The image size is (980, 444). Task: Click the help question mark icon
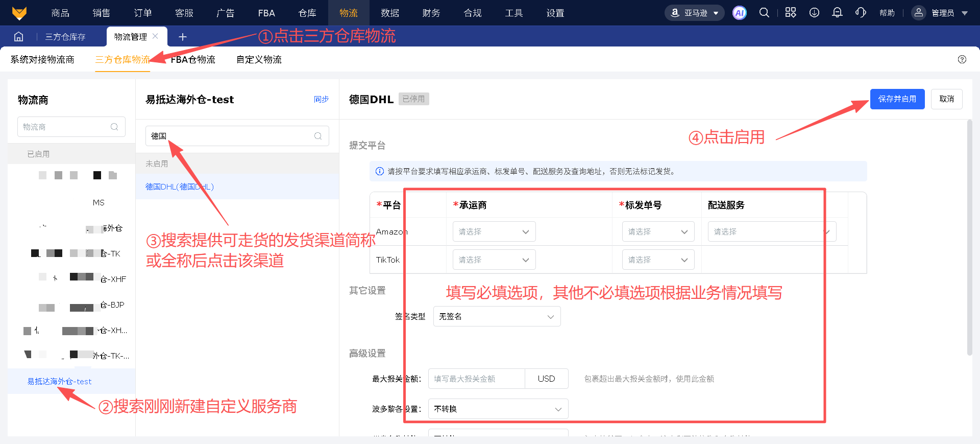tap(962, 59)
